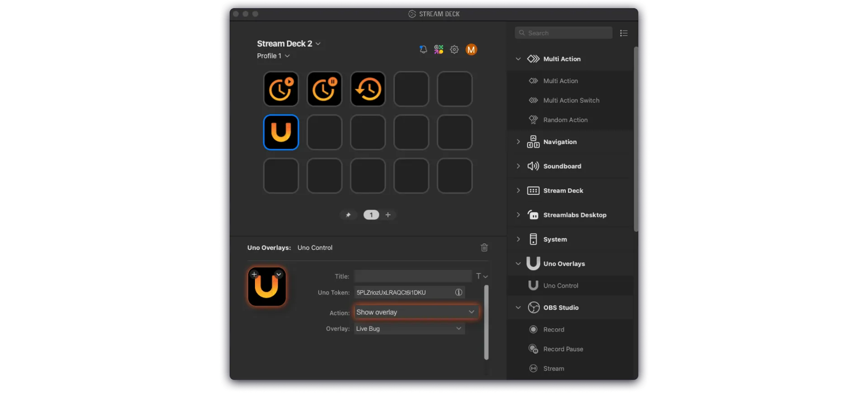Image resolution: width=868 pixels, height=393 pixels.
Task: Open the M user account avatar
Action: pyautogui.click(x=471, y=49)
